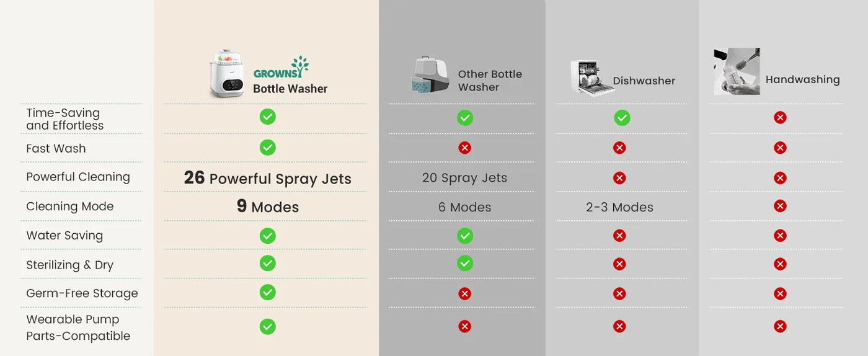Click the '2-3 Modes' dishwasher text
The height and width of the screenshot is (356, 868).
click(x=619, y=207)
